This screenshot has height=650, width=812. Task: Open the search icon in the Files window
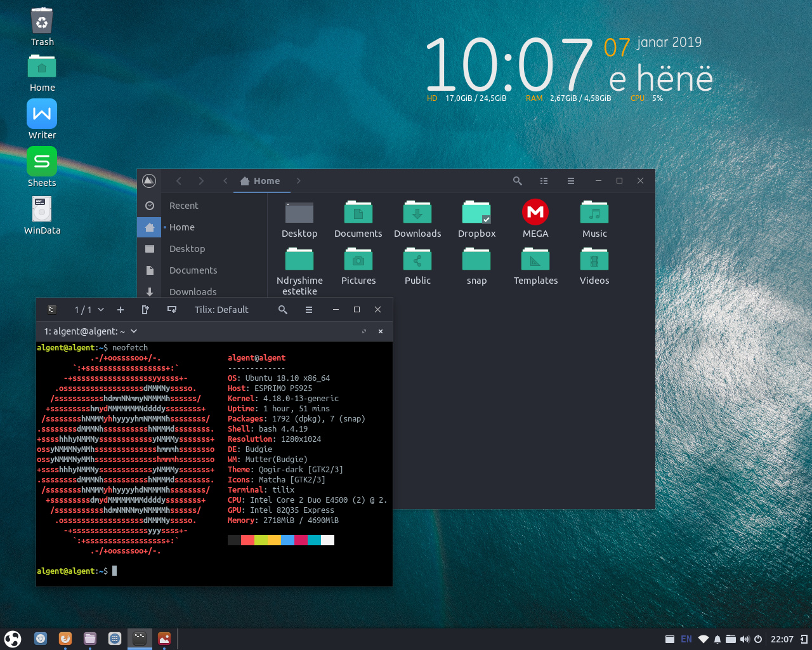pyautogui.click(x=517, y=181)
